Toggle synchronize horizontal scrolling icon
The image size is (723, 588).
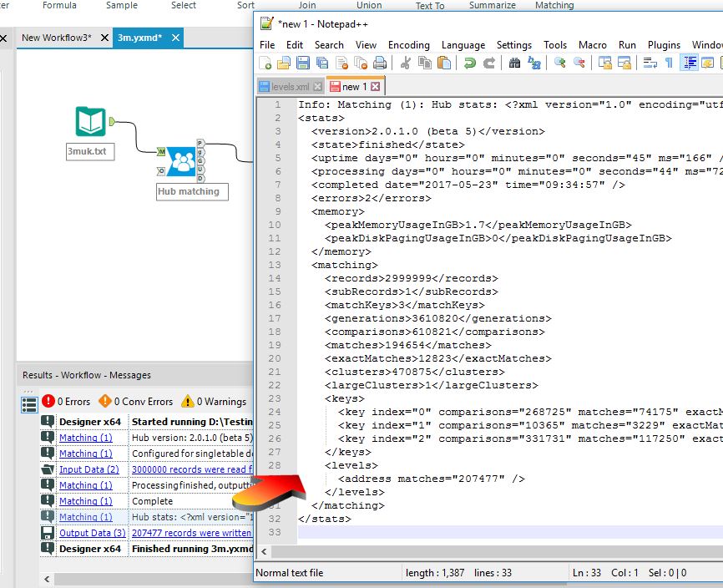click(624, 63)
